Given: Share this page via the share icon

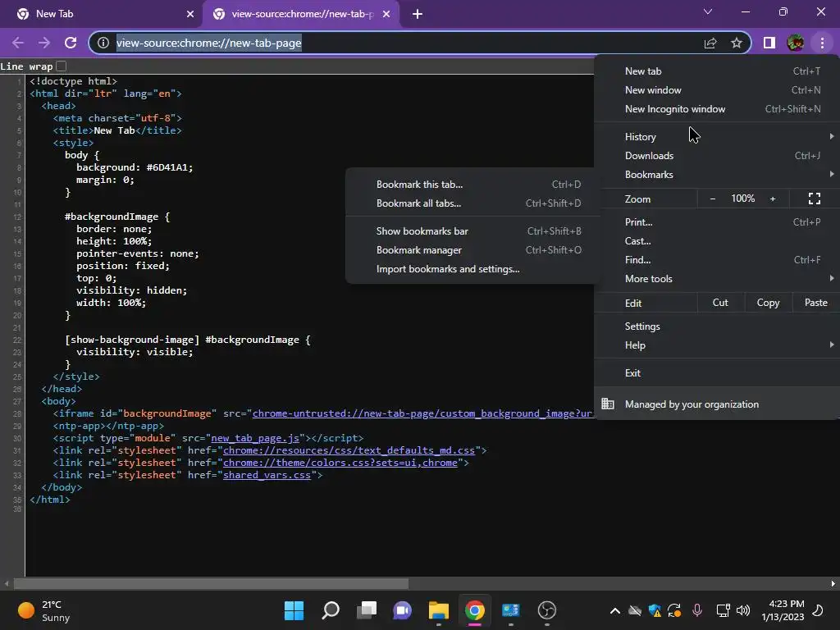Looking at the screenshot, I should (710, 43).
